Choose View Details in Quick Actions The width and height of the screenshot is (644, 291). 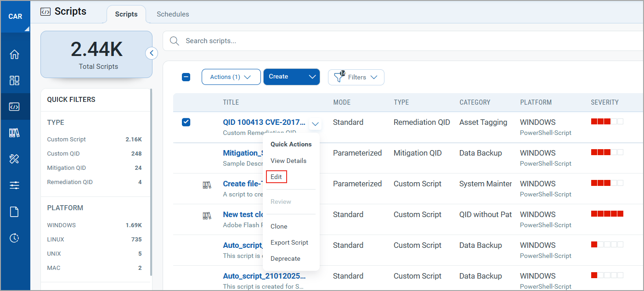[x=288, y=161]
